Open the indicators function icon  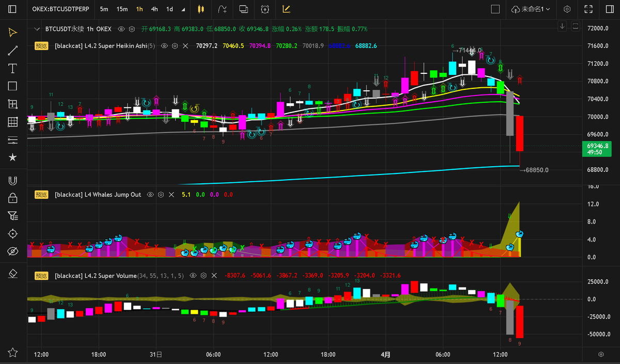point(222,9)
